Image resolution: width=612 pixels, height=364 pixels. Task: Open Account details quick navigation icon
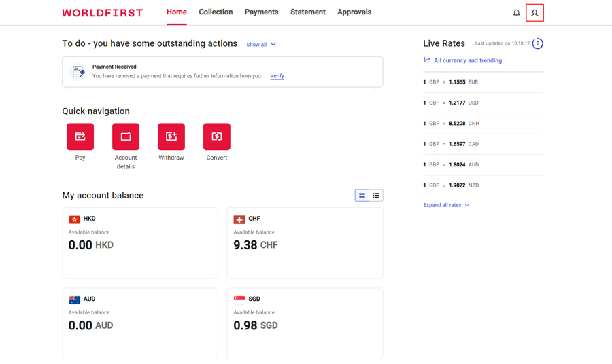tap(126, 136)
